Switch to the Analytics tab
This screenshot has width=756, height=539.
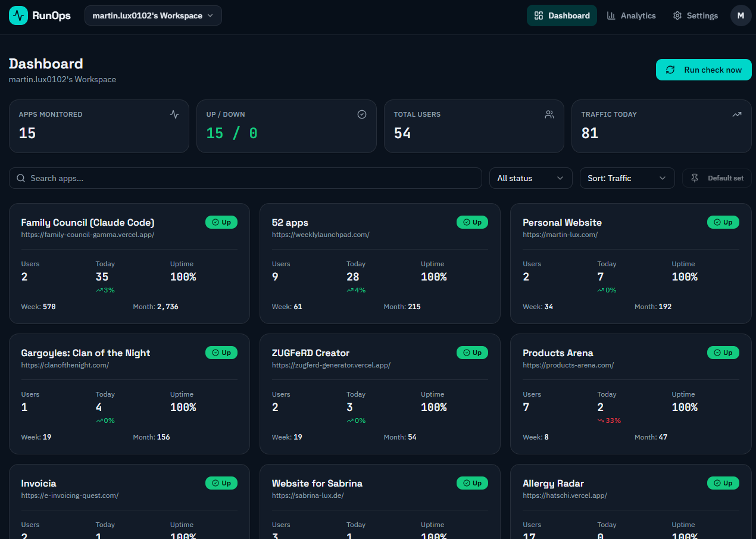(x=631, y=15)
